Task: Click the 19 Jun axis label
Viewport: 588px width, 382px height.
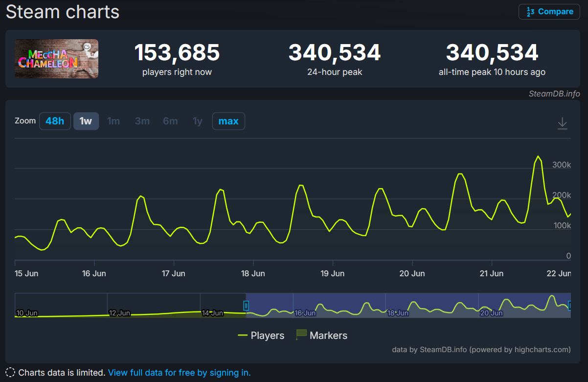Action: [x=332, y=273]
